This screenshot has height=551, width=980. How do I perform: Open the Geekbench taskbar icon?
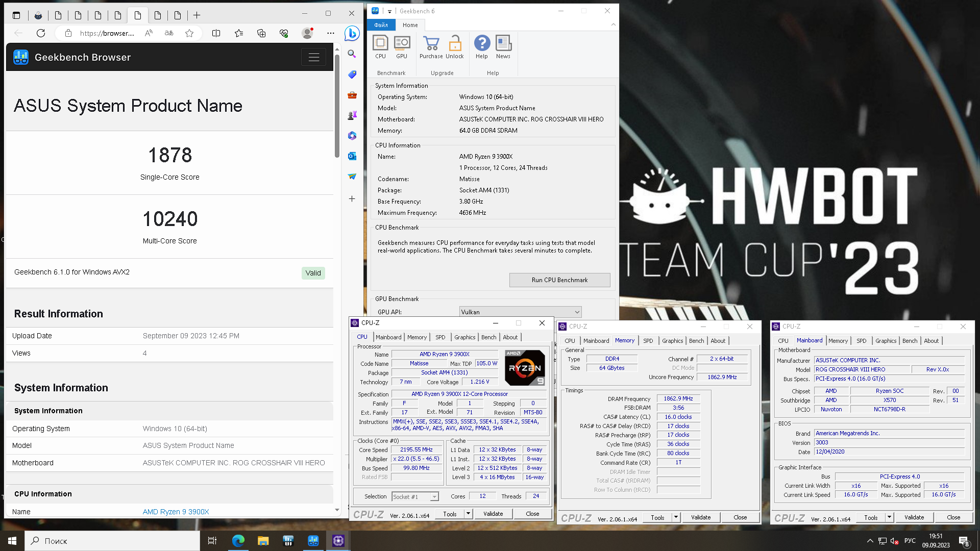pyautogui.click(x=313, y=541)
